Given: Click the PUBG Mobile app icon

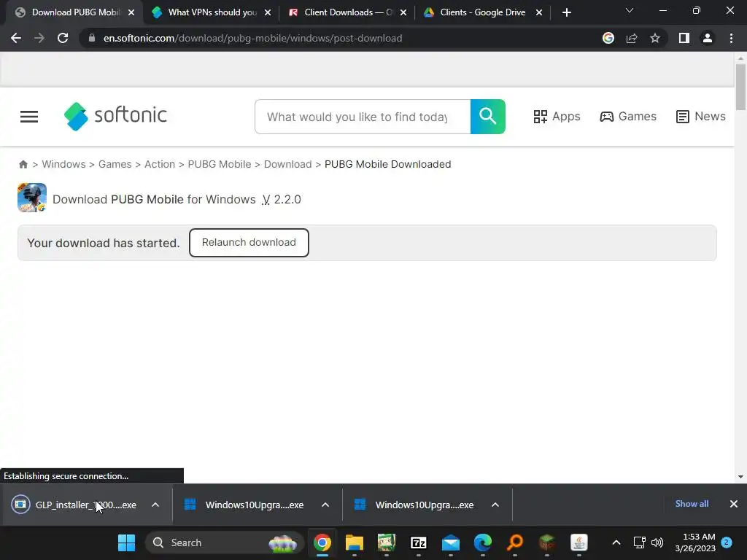Looking at the screenshot, I should click(x=32, y=198).
